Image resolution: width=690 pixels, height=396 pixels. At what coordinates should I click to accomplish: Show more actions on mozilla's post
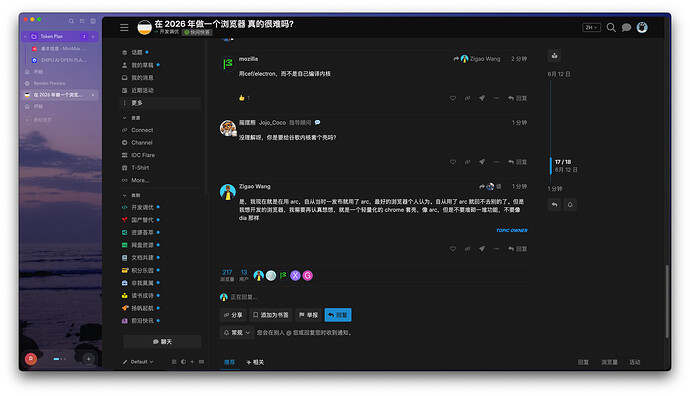coord(496,98)
